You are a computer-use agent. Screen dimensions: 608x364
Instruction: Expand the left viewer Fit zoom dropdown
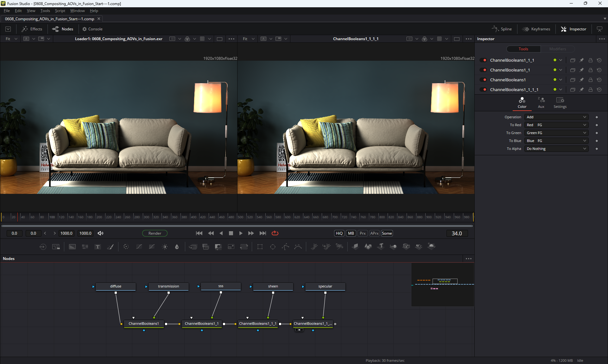click(16, 39)
